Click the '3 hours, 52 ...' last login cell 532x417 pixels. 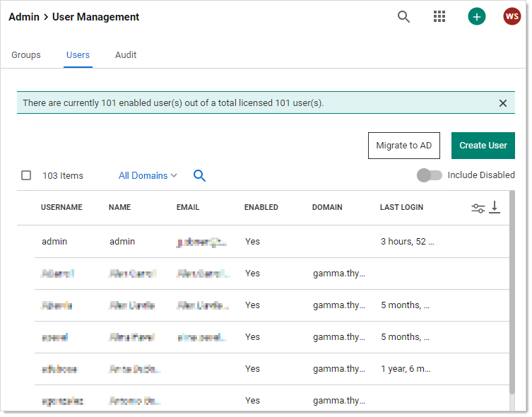click(x=407, y=242)
